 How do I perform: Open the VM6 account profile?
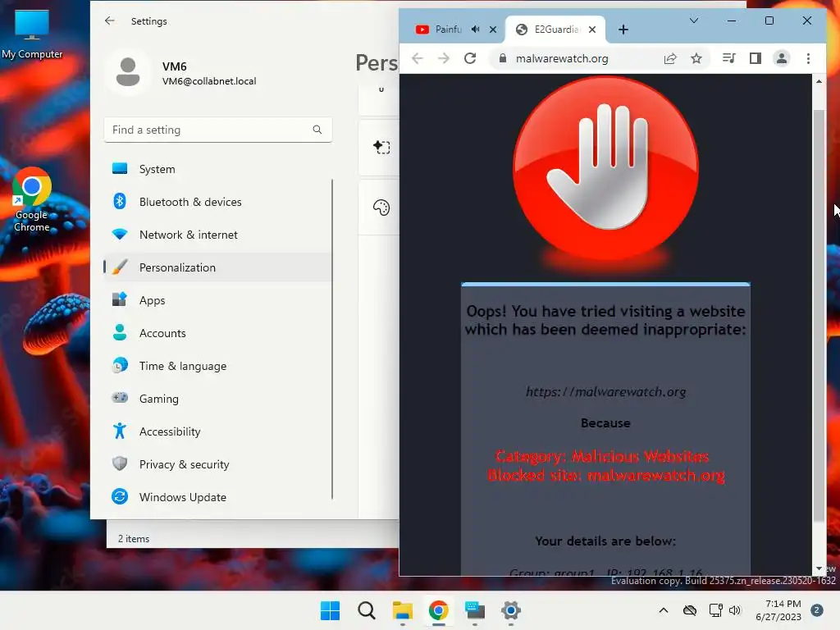tap(185, 73)
